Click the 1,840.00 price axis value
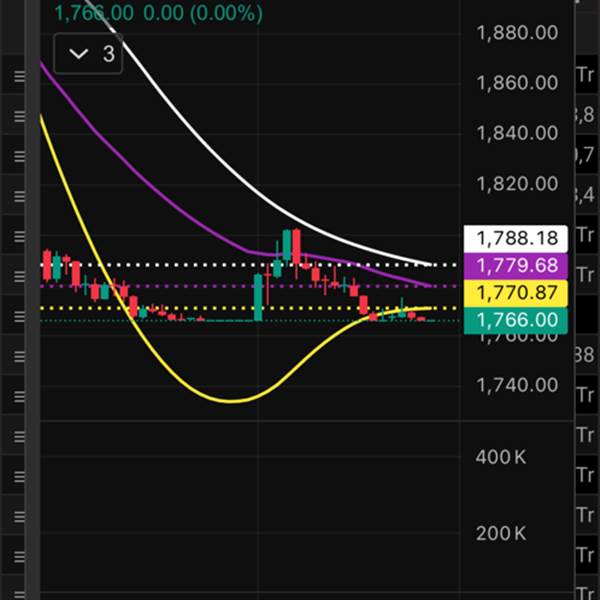Screen dimensions: 600x600 [517, 134]
